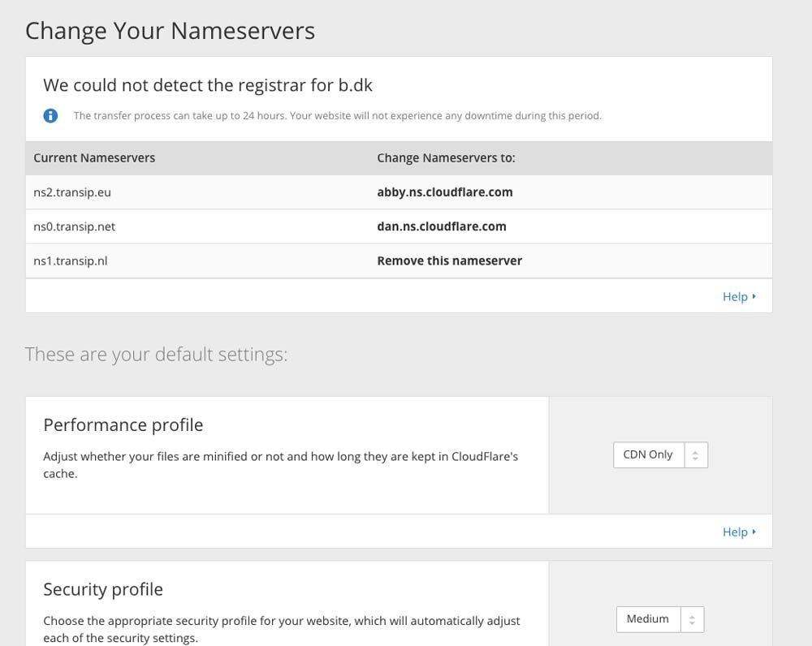The image size is (812, 646).
Task: Click 'These are your default settings' heading
Action: coord(156,355)
